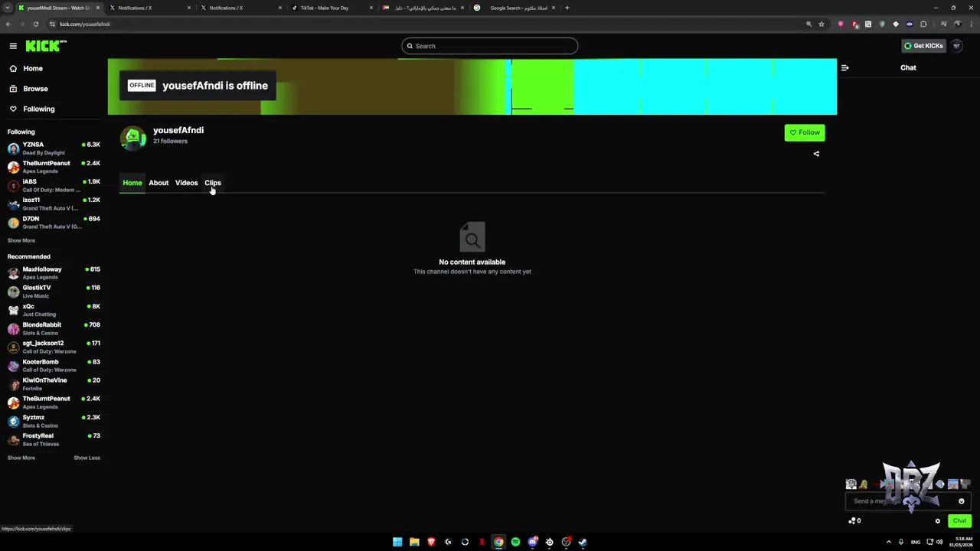The width and height of the screenshot is (980, 551).
Task: Click the share icon under Follow
Action: (x=816, y=154)
